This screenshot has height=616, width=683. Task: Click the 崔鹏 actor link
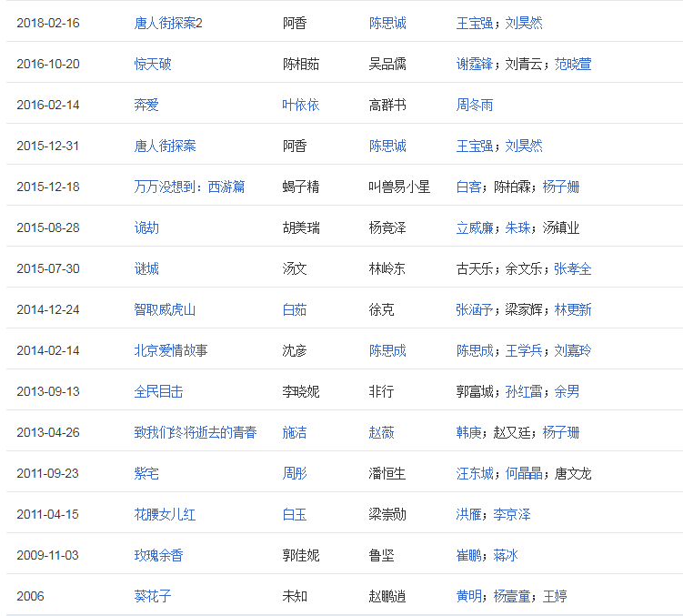click(x=468, y=556)
